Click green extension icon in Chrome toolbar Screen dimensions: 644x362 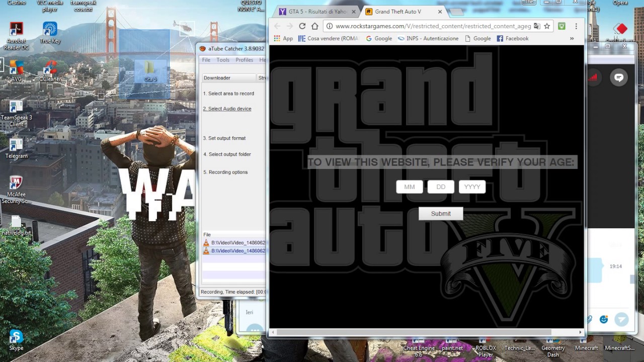[x=561, y=26]
